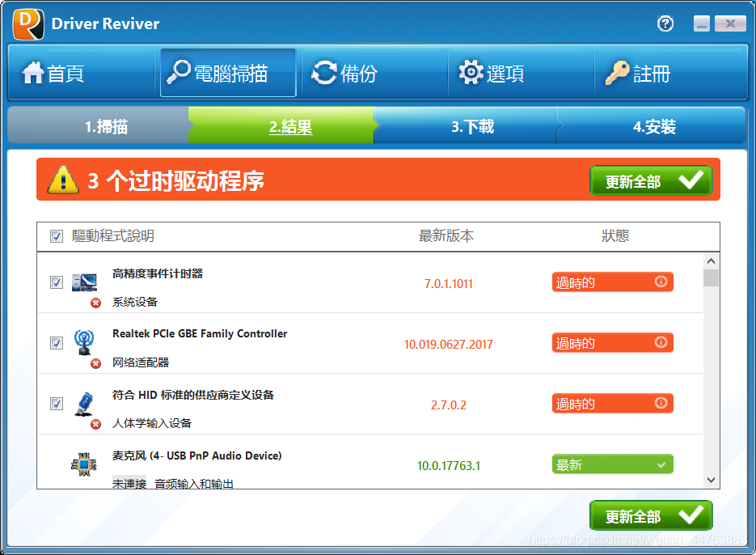Open the 註冊 register tab
756x555 pixels.
(x=671, y=73)
